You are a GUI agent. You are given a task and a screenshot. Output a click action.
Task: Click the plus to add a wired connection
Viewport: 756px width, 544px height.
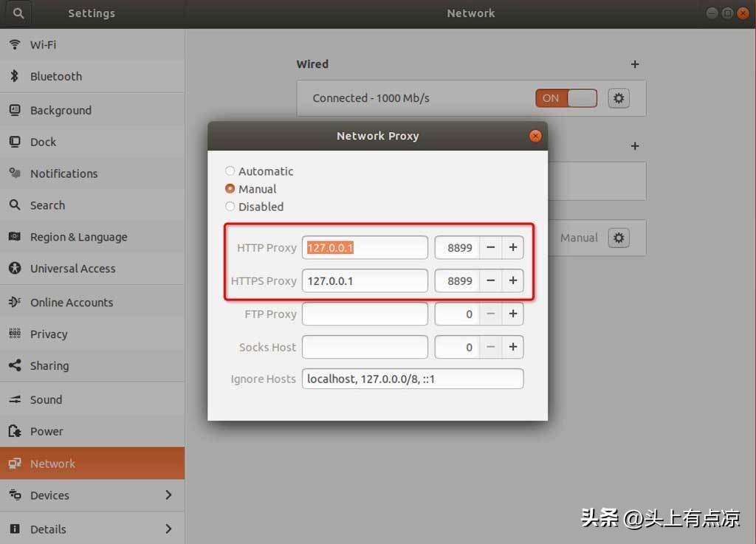coord(634,64)
